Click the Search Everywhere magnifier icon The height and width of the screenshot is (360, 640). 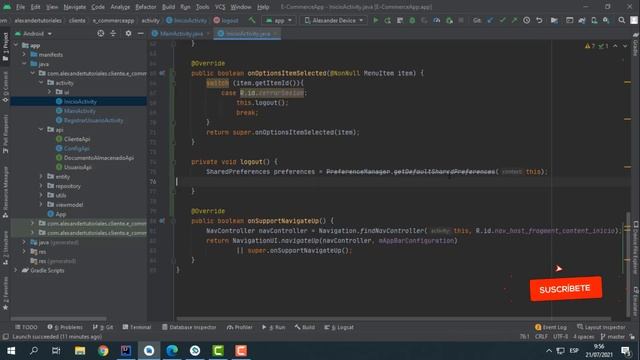pos(622,20)
